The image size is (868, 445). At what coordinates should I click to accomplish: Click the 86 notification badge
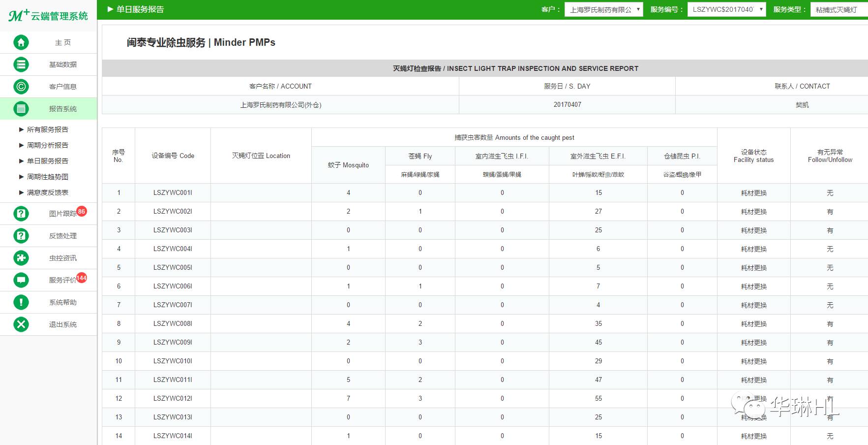coord(82,211)
